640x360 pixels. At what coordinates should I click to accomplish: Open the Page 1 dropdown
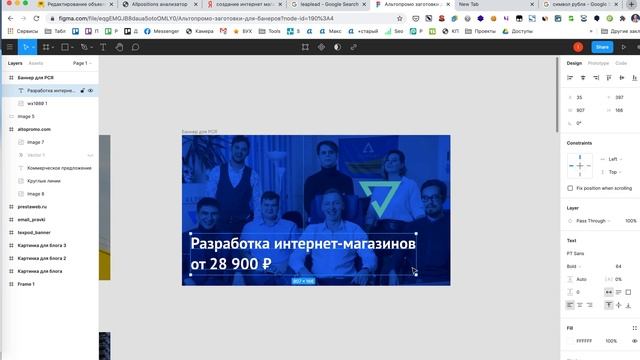[82, 63]
